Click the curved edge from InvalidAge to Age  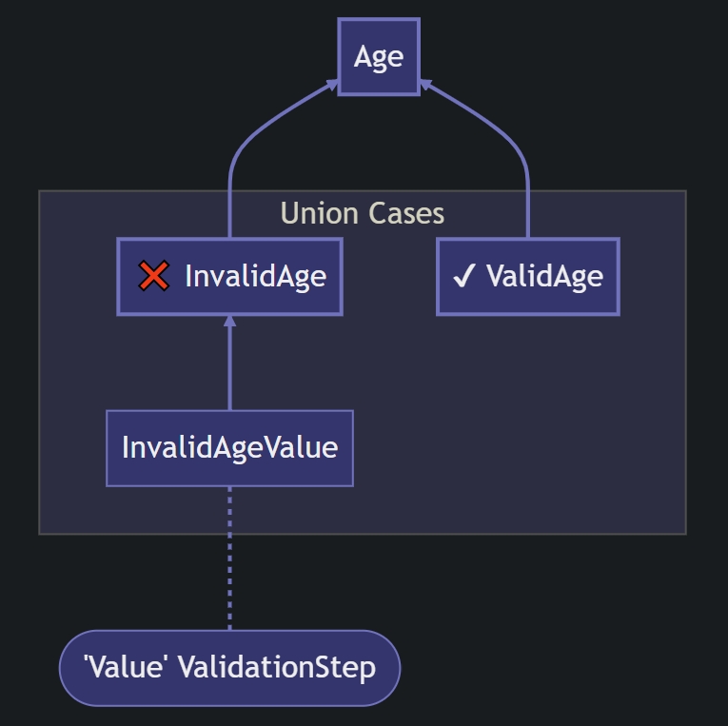249,136
